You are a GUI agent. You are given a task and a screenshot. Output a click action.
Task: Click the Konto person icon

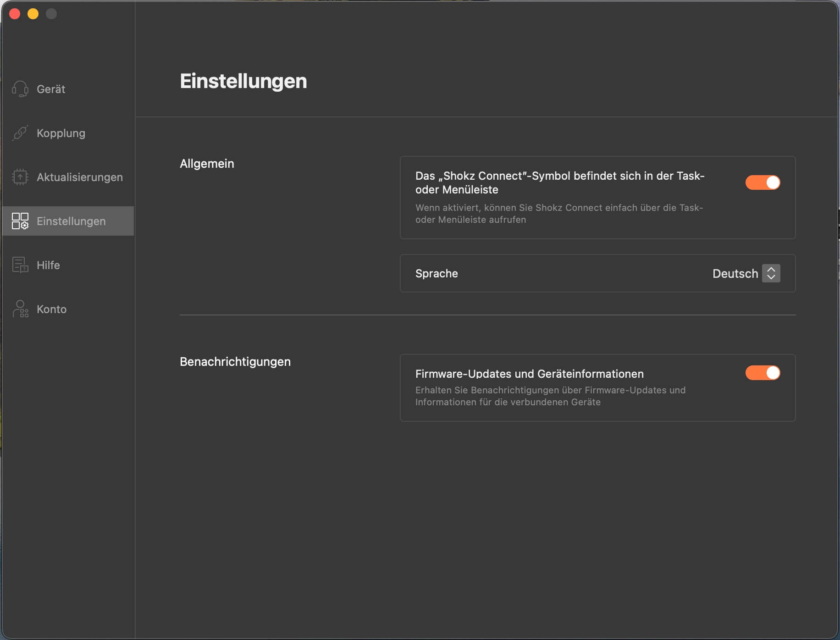pos(20,309)
